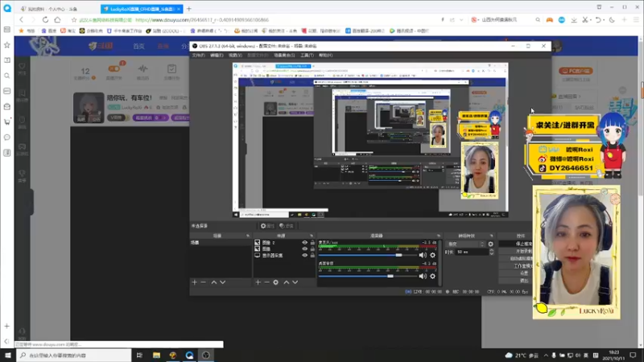Open source Filters button above sources
Viewport: 644px width, 362px height.
point(287,226)
